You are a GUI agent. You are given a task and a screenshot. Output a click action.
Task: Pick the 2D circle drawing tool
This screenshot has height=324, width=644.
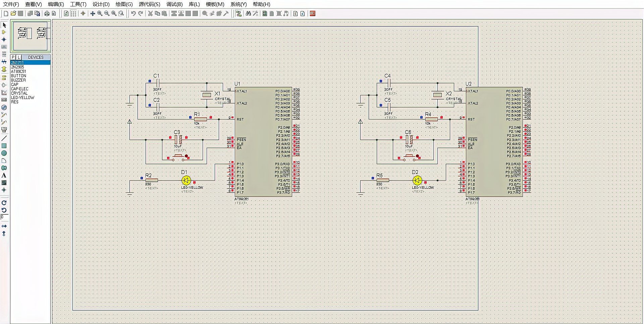coord(4,153)
